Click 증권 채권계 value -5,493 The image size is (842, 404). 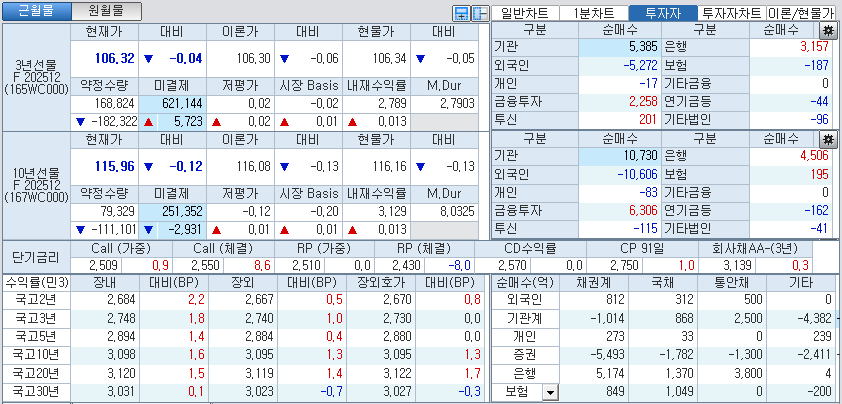pos(607,355)
